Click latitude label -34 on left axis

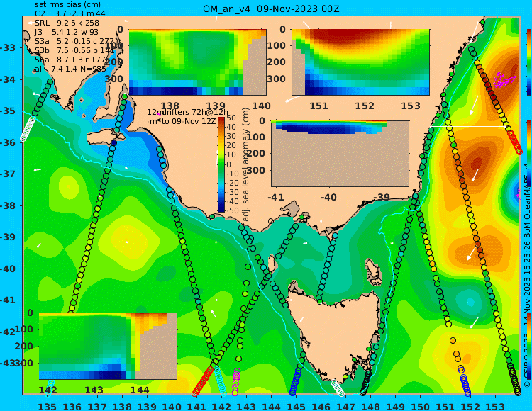(8, 79)
